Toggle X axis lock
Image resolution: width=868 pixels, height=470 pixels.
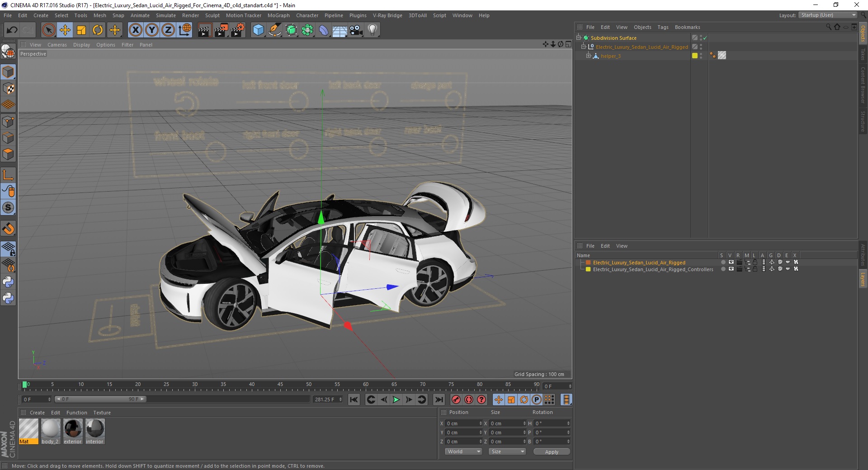[x=135, y=30]
